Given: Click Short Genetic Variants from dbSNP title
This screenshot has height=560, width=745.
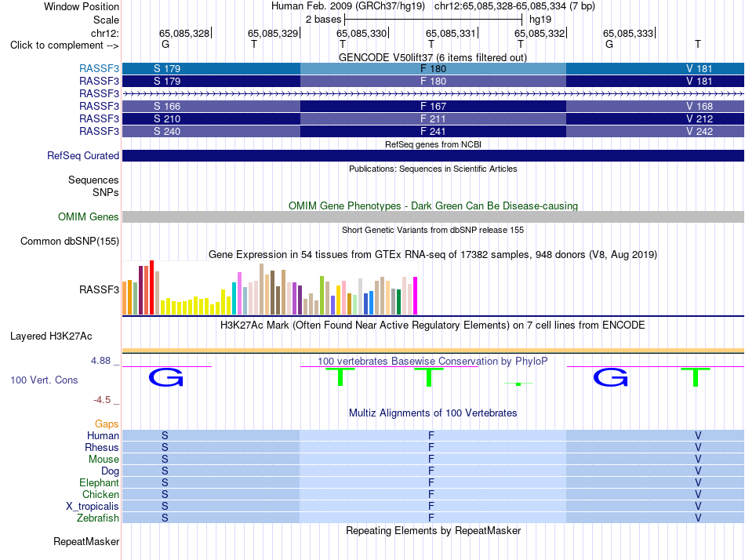Looking at the screenshot, I should (x=433, y=230).
